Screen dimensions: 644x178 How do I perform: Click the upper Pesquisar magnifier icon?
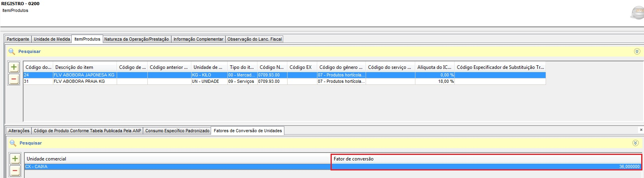coord(12,52)
